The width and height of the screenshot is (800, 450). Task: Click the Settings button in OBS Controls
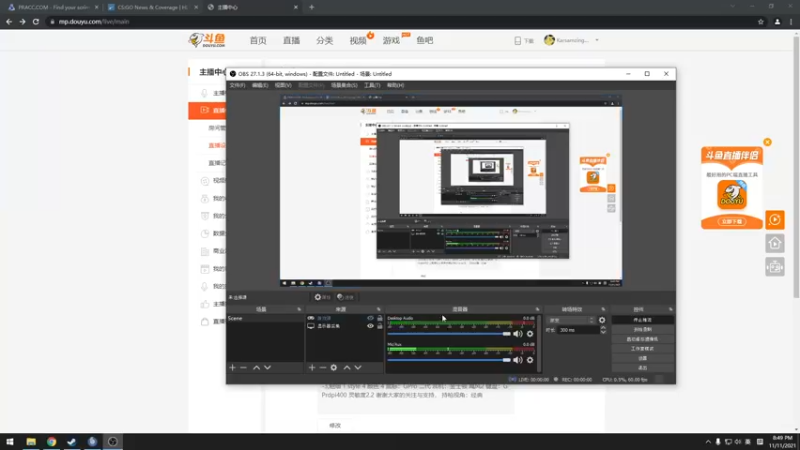[642, 358]
